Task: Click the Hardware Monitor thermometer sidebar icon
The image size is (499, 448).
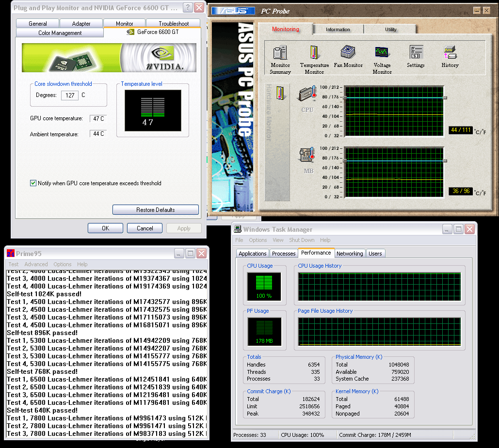Action: [280, 93]
